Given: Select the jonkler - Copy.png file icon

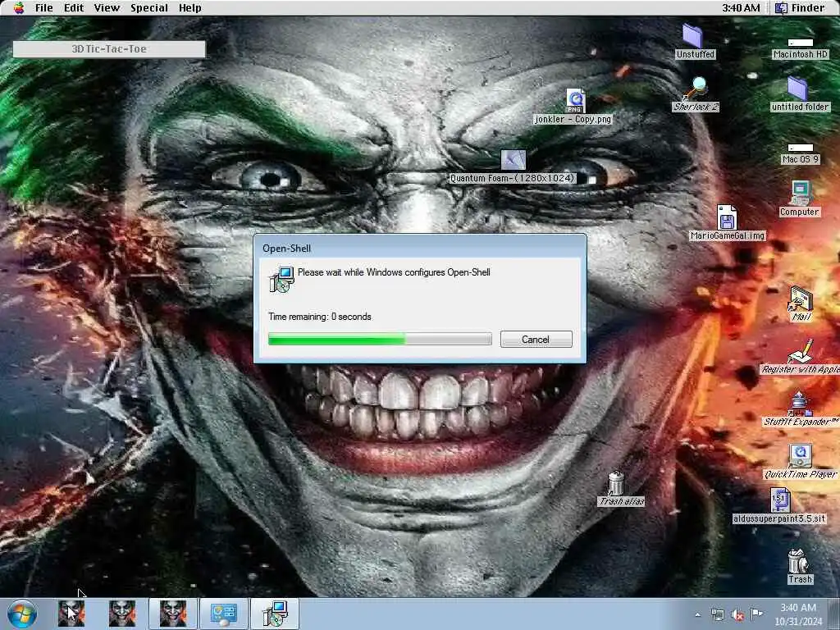Looking at the screenshot, I should (x=575, y=100).
